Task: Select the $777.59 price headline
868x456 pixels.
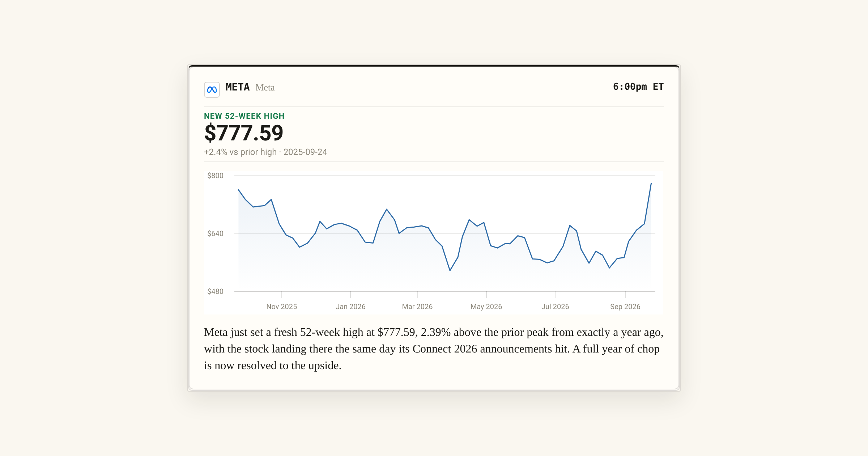Action: pos(244,133)
